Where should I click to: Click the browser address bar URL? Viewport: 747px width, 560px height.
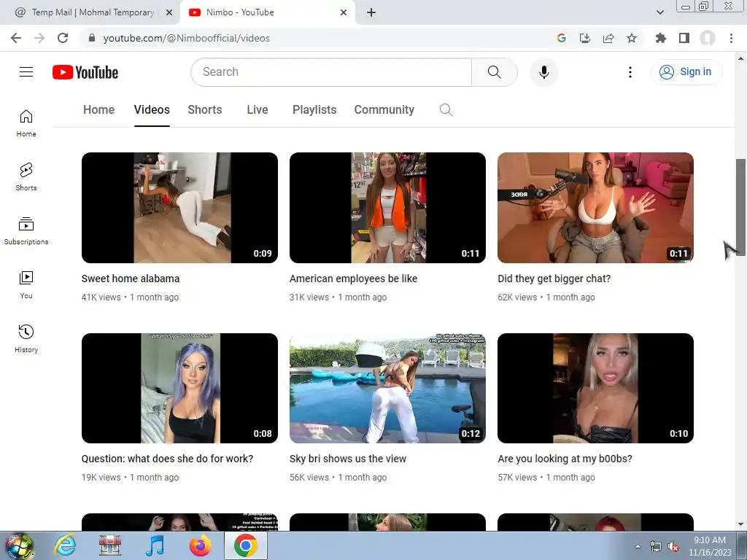tap(186, 38)
